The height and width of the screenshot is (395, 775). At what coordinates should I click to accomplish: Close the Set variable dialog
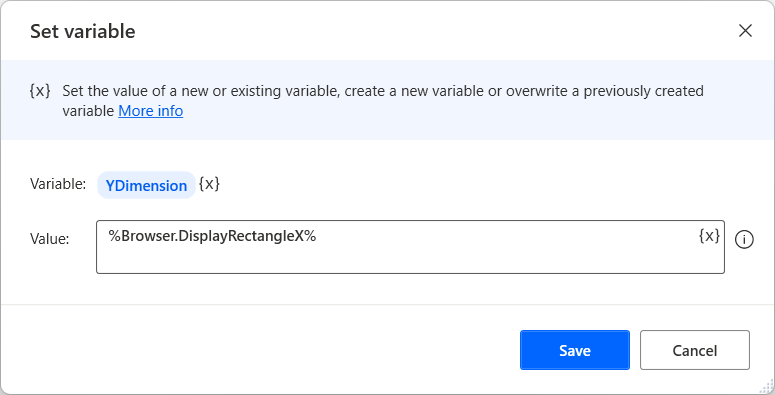click(x=745, y=31)
